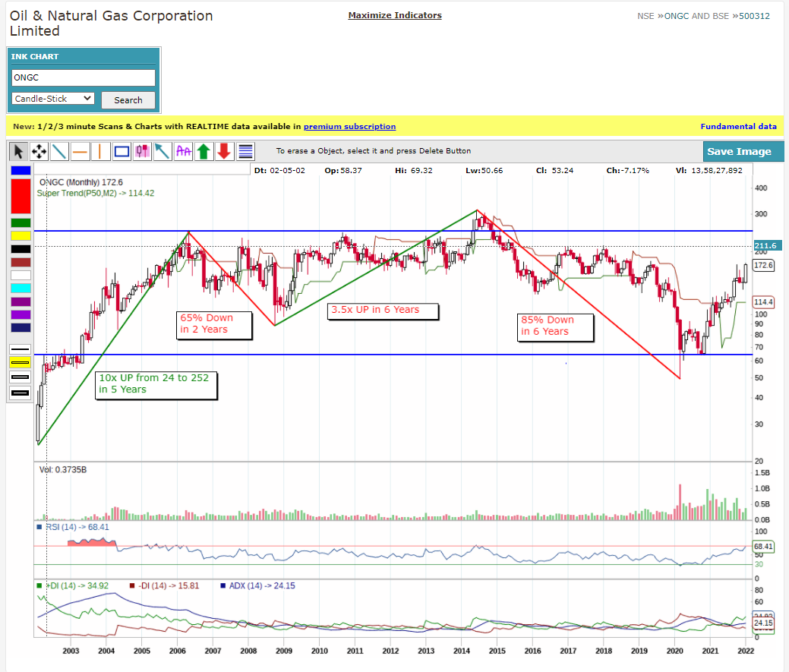Open the Fundamental data link
This screenshot has width=789, height=672.
pos(739,126)
